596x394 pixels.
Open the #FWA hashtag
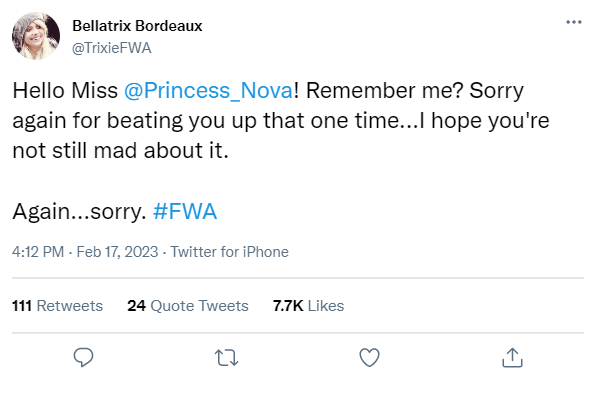[185, 211]
